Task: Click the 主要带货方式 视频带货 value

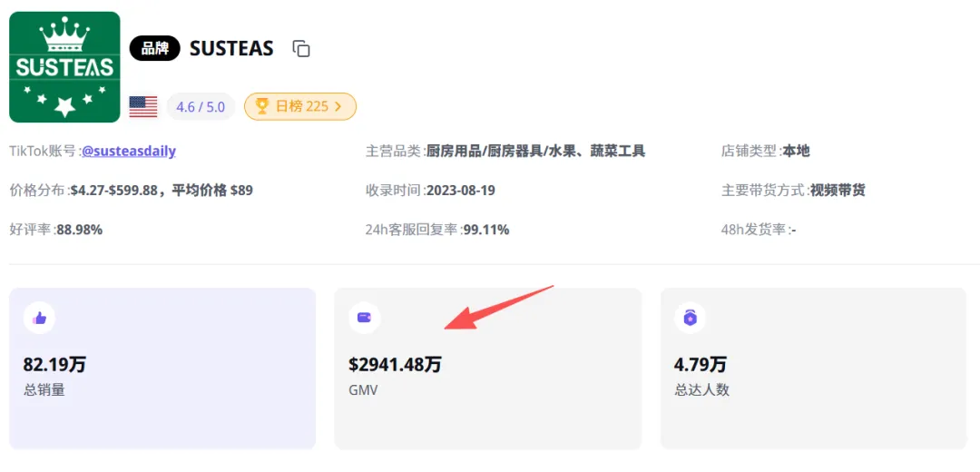Action: 838,191
